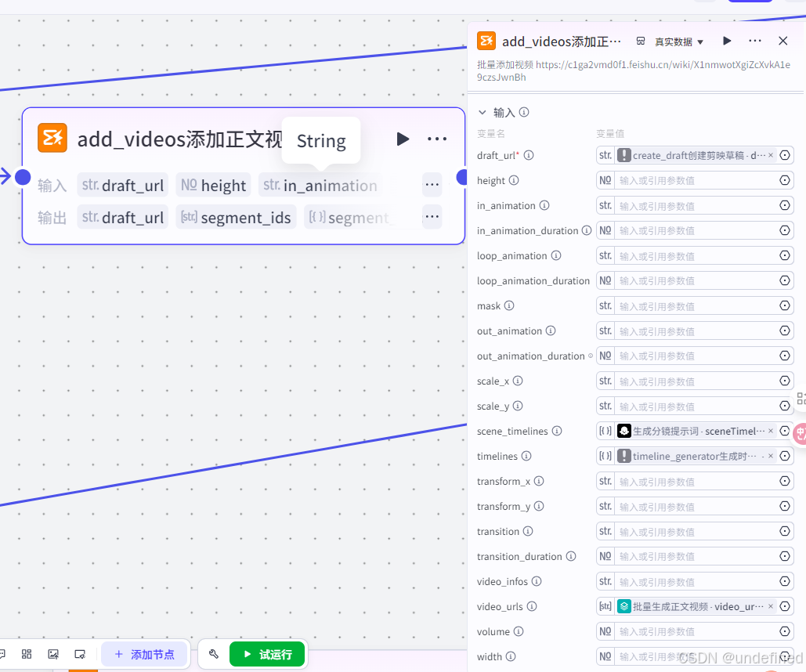Show info tooltip for in_animation parameter

[x=544, y=205]
